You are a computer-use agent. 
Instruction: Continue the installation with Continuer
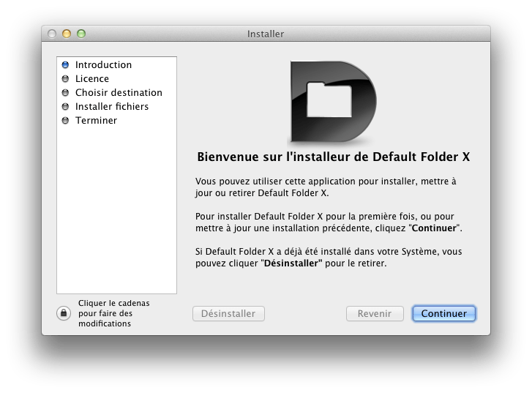pos(443,313)
